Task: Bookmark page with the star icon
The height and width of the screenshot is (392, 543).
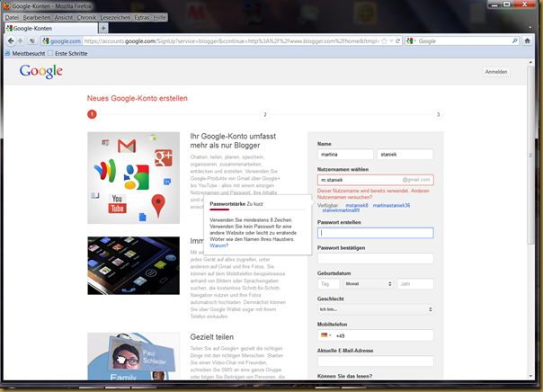Action: 384,40
